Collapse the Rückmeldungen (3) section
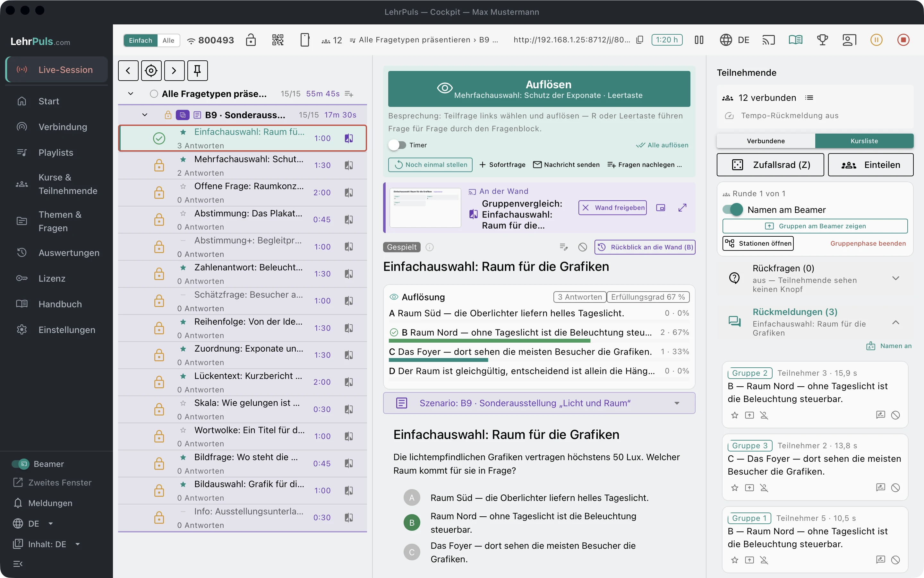Image resolution: width=924 pixels, height=578 pixels. [895, 322]
